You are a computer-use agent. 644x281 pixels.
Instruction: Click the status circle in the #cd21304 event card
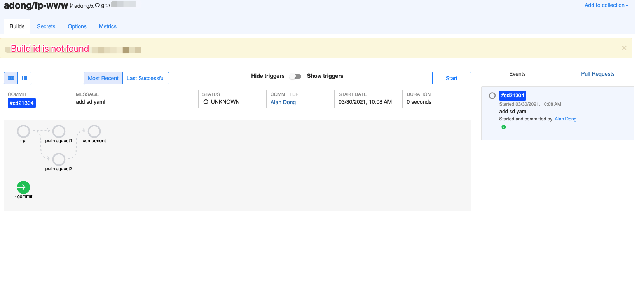click(x=492, y=96)
